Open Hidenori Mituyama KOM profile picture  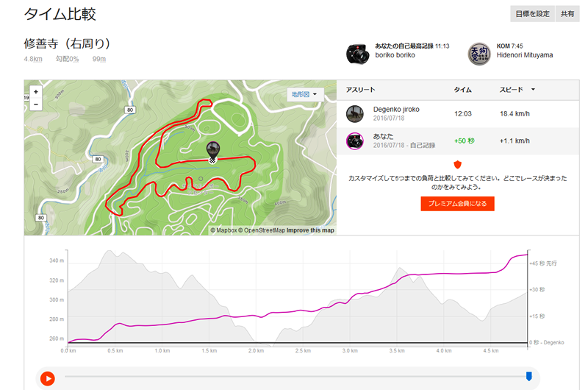[479, 54]
